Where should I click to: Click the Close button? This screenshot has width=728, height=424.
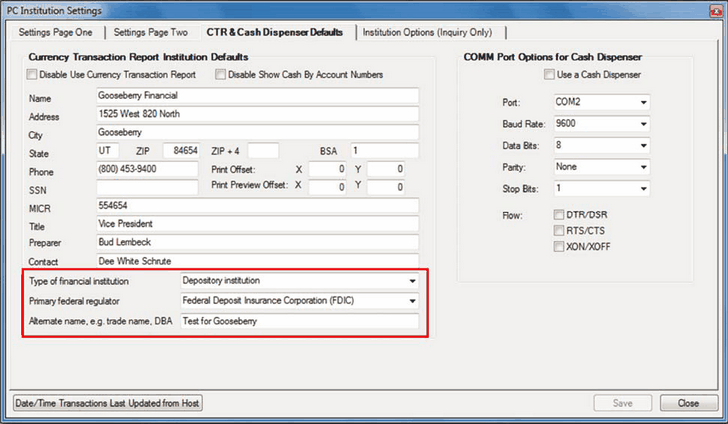[687, 403]
